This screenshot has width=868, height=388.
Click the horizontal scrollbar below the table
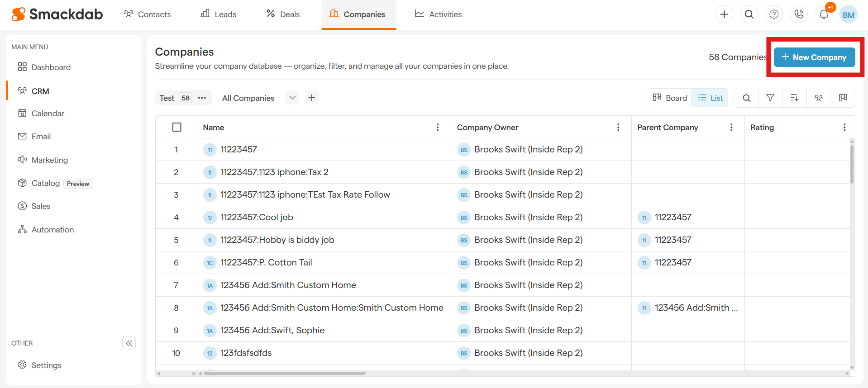pos(285,373)
